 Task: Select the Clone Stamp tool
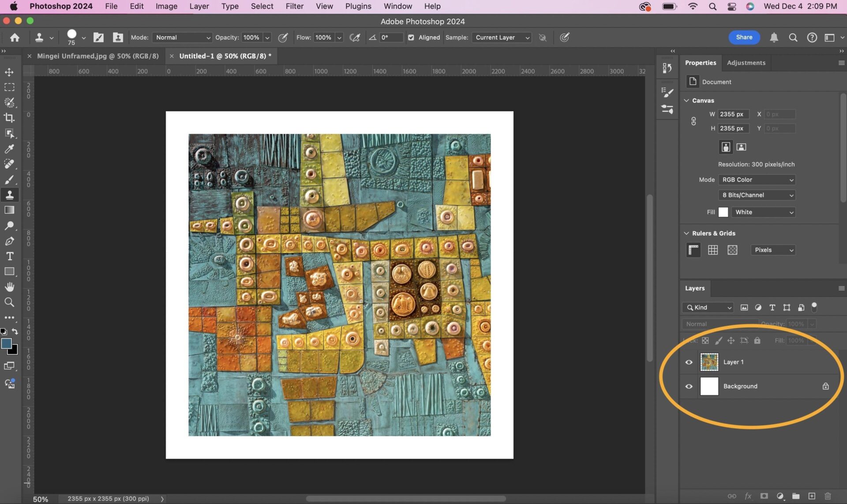(9, 195)
